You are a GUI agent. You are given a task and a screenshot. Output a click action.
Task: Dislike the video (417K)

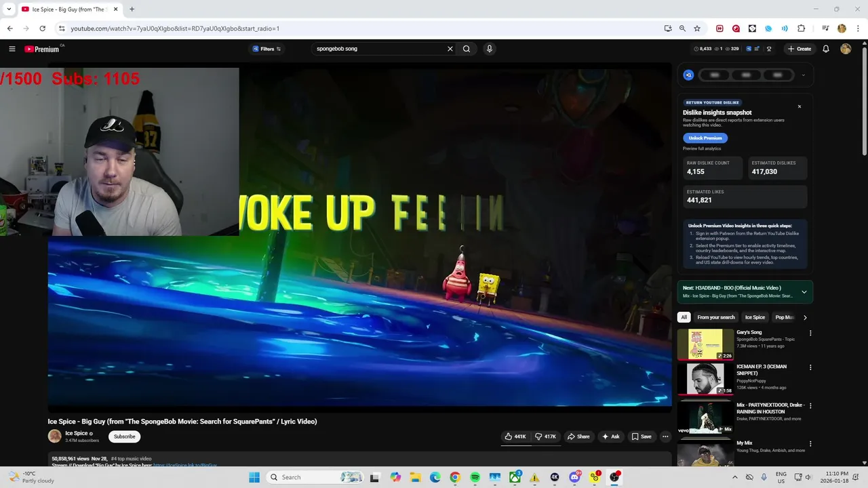coord(545,436)
